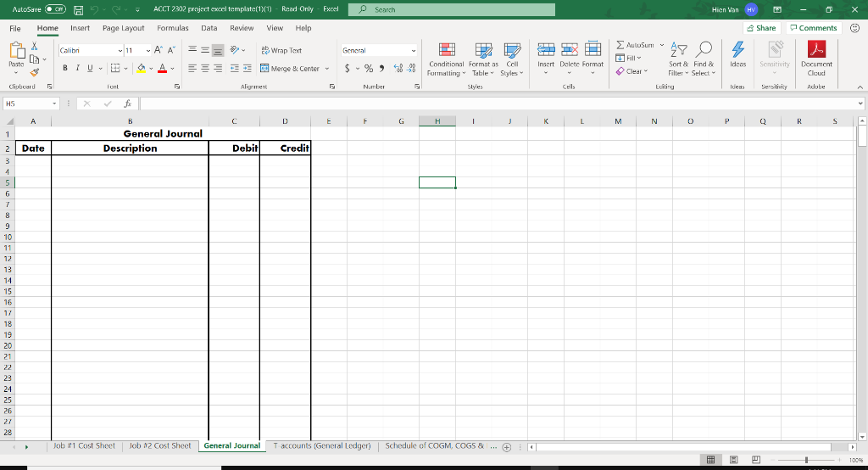Click Increase Decimal icon

point(398,68)
